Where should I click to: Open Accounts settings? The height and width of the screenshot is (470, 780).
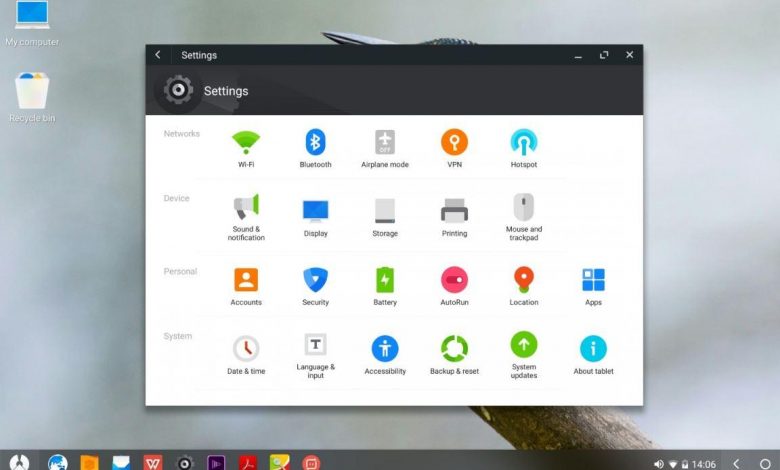pos(246,286)
